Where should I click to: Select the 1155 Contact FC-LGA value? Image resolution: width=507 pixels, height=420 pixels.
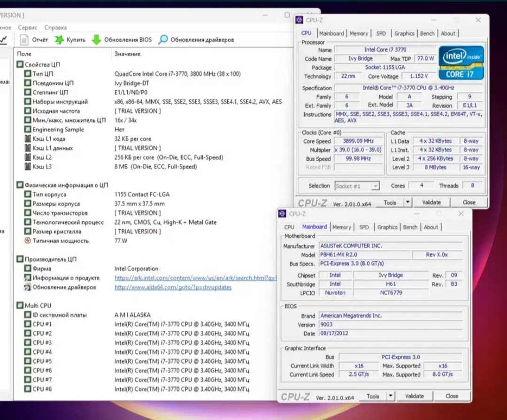(142, 194)
